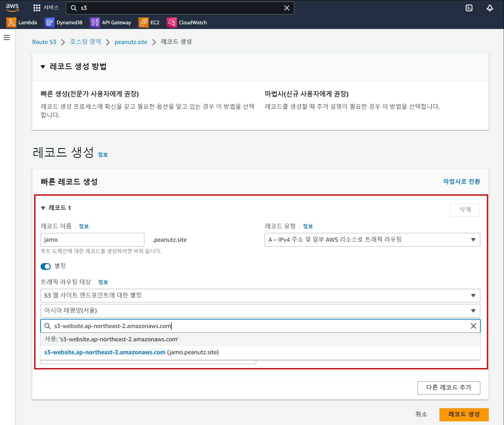
Task: Toggle the 별칭 alias switch
Action: point(46,267)
